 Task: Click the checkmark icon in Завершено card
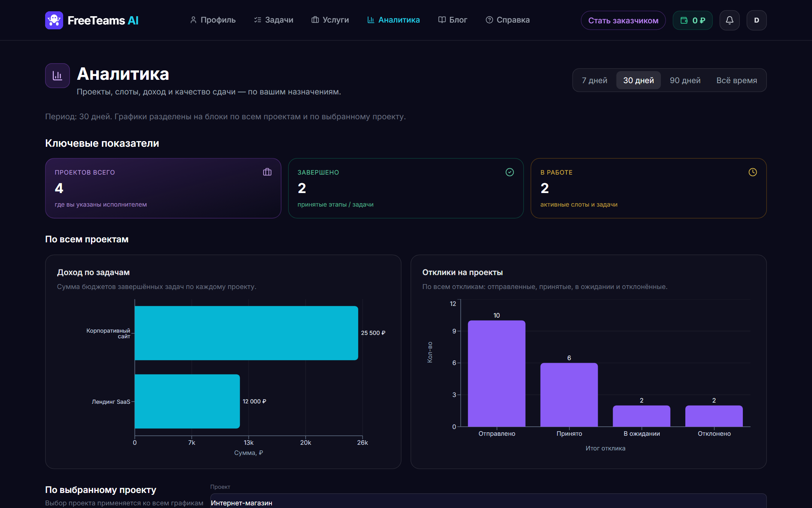(510, 172)
